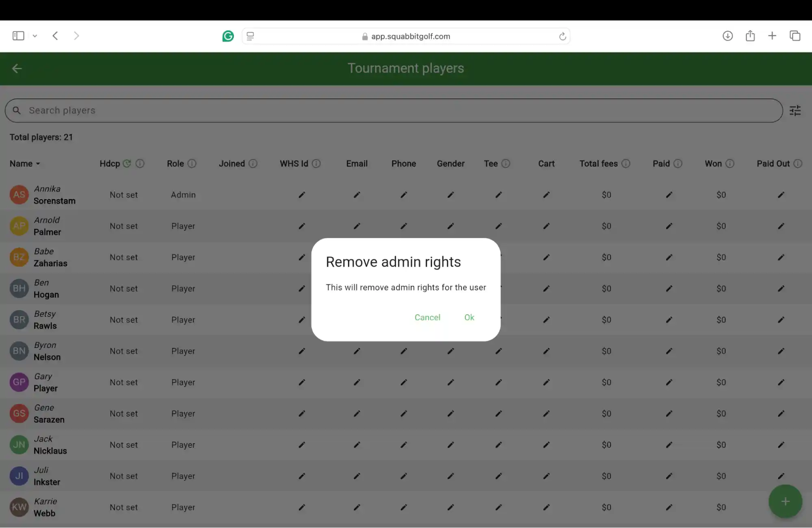This screenshot has width=812, height=528.
Task: Open the player filter settings icon
Action: point(795,111)
